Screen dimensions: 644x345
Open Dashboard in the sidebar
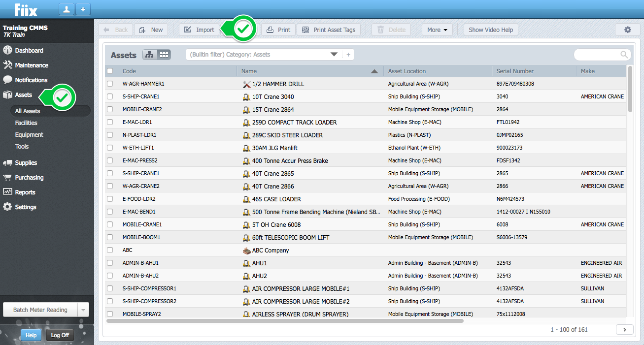click(x=29, y=50)
